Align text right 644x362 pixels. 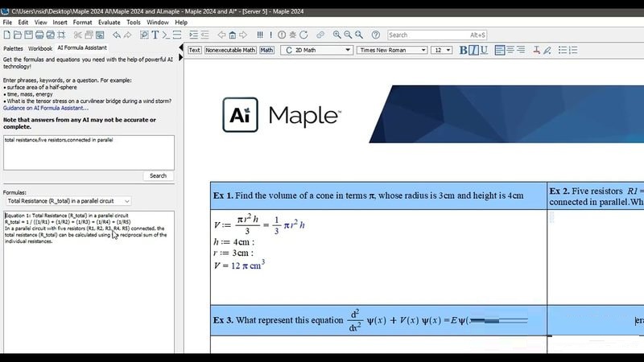[521, 50]
